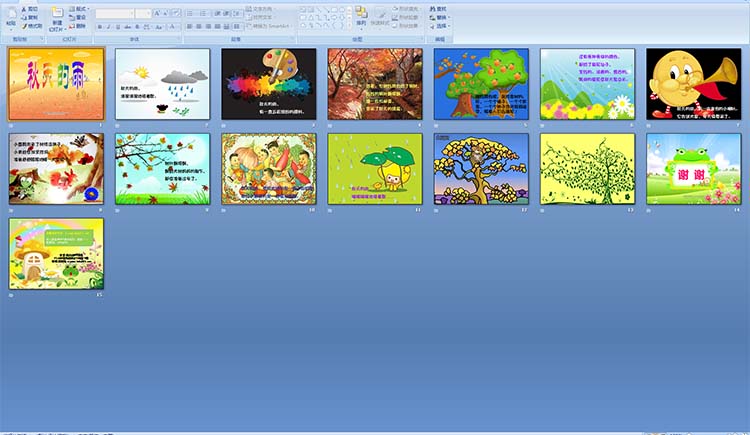Click the bullets list icon
The width and height of the screenshot is (750, 435).
click(x=191, y=13)
